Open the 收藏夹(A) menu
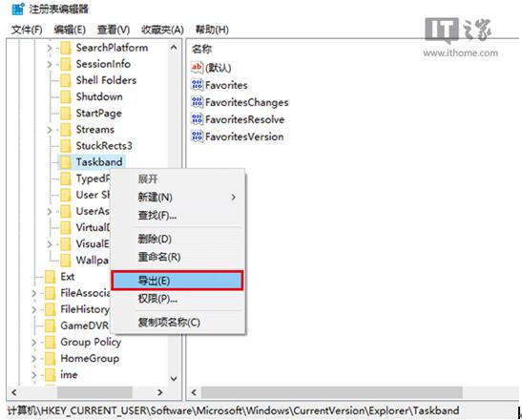The height and width of the screenshot is (420, 522). [x=162, y=30]
